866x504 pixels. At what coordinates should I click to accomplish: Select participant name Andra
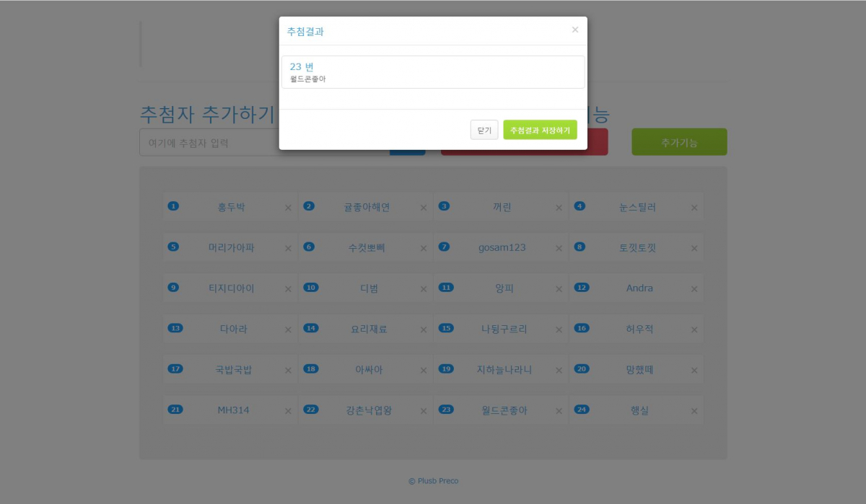(639, 288)
